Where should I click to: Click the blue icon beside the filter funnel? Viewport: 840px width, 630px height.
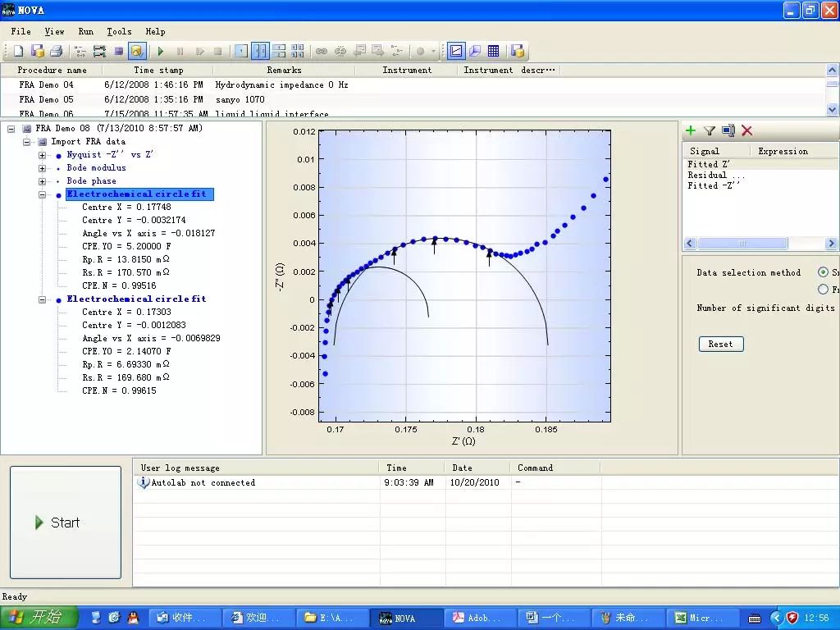coord(728,130)
